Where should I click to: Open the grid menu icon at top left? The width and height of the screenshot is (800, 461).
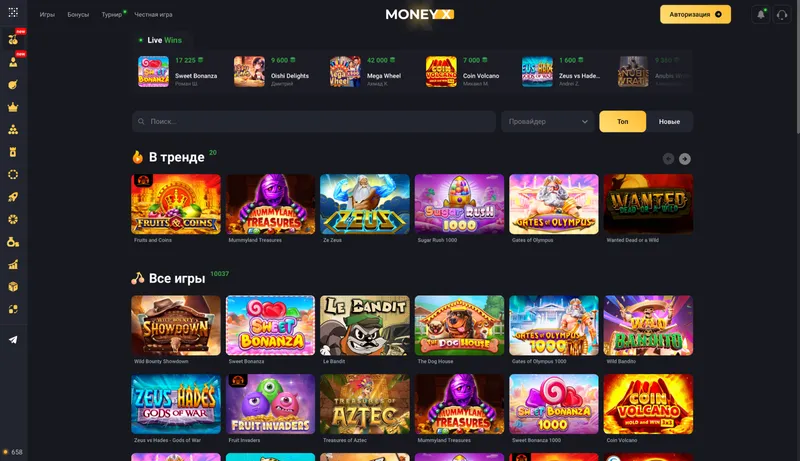(x=13, y=12)
